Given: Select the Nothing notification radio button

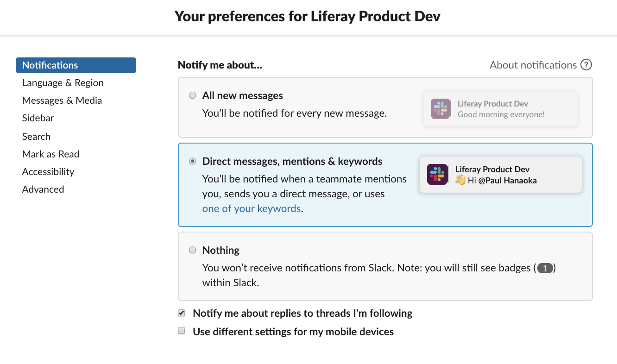Looking at the screenshot, I should (192, 250).
